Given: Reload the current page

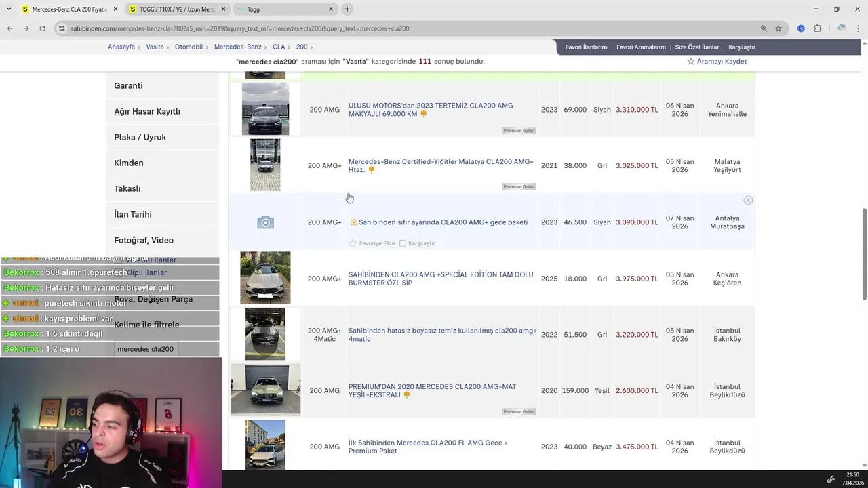Looking at the screenshot, I should [42, 28].
